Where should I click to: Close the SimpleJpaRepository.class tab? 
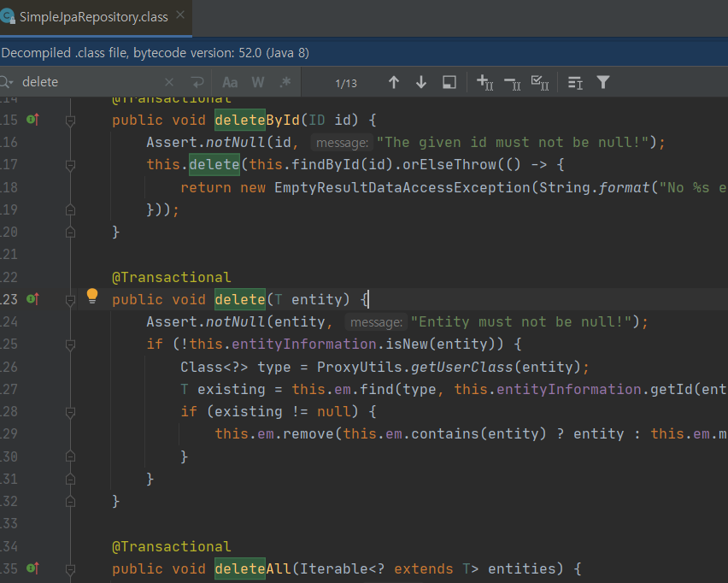pos(180,15)
